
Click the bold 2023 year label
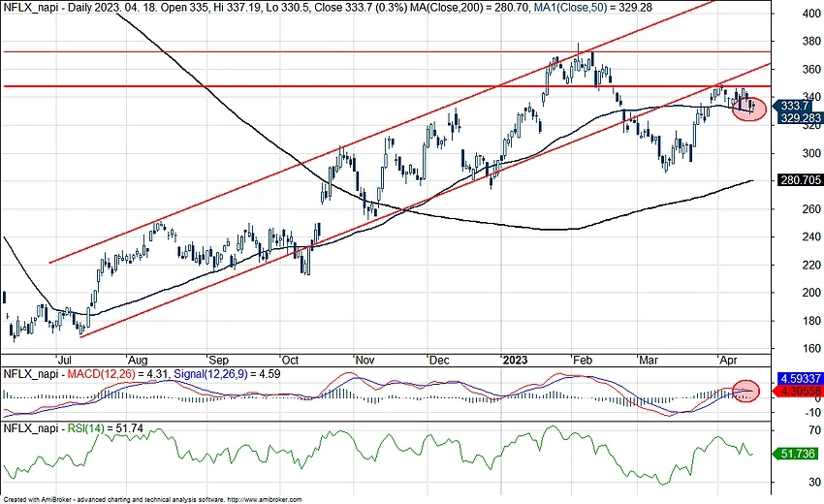516,361
